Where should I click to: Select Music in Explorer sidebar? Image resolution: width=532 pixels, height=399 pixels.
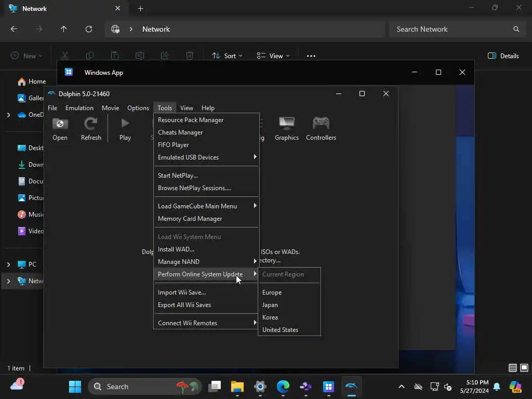coord(31,215)
